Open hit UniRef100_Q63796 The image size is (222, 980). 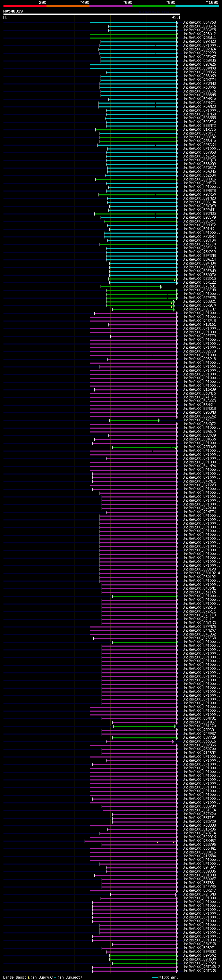coord(199,844)
